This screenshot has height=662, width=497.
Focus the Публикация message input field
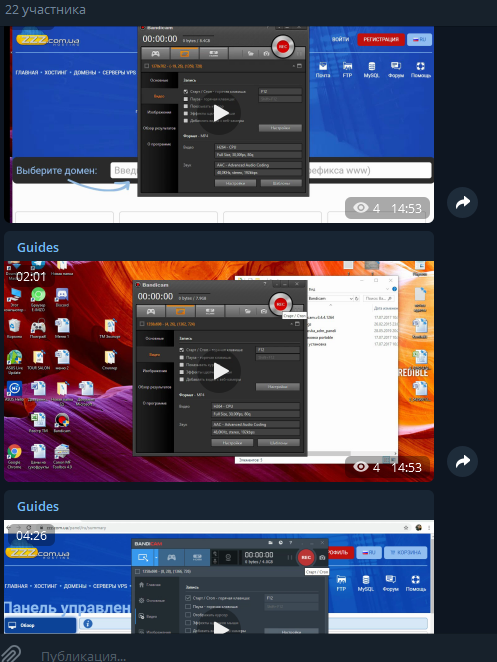[x=253, y=656]
